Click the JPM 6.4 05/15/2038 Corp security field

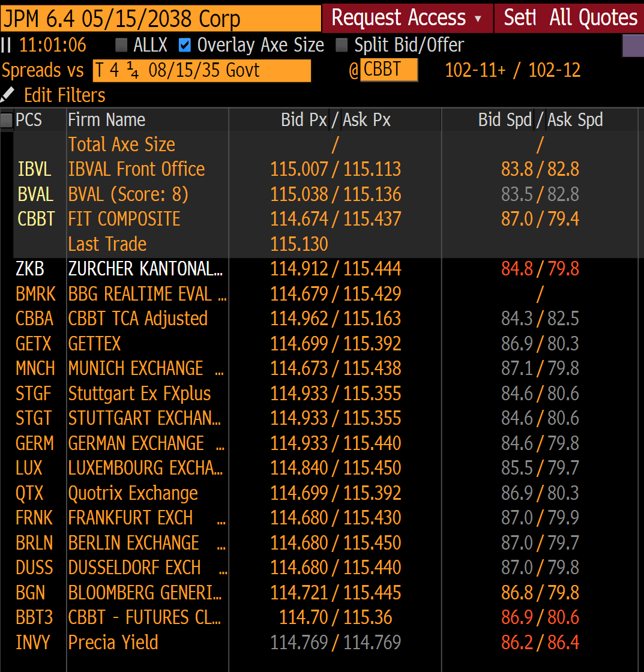[x=161, y=19]
